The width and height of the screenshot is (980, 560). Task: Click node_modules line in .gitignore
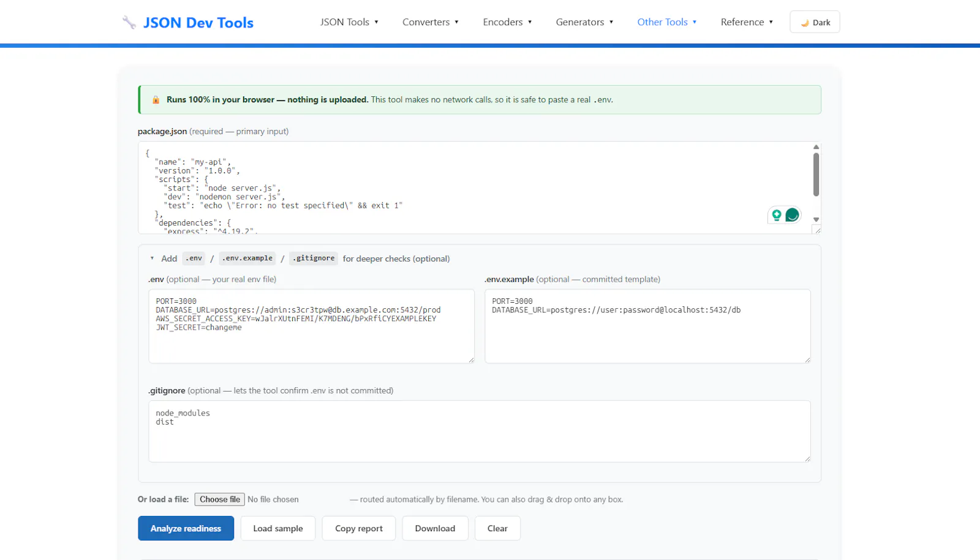pos(183,414)
